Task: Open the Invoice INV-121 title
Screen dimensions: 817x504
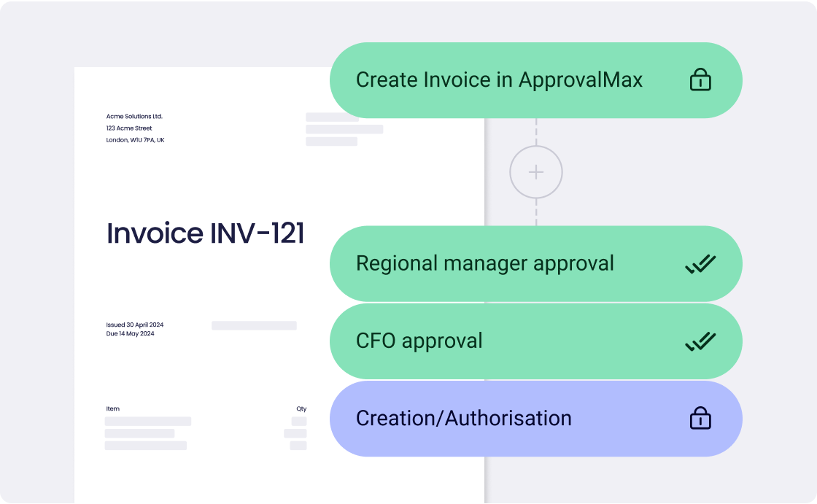Action: [206, 233]
